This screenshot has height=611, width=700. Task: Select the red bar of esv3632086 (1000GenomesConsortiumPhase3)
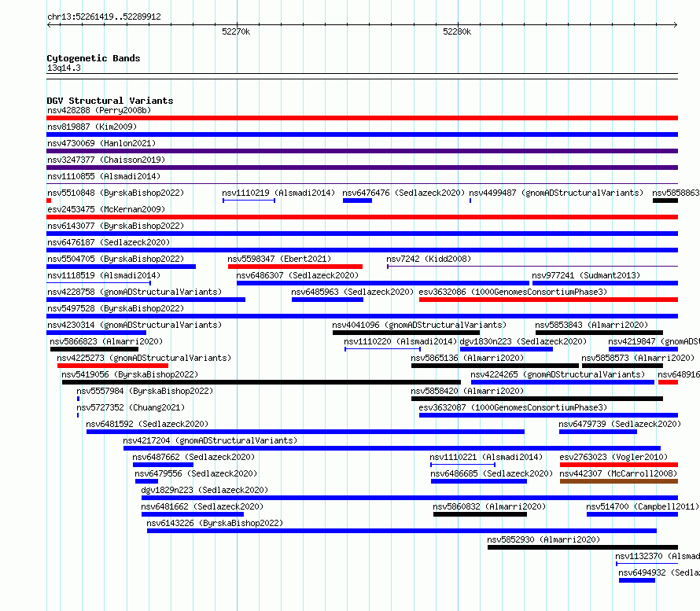(548, 300)
